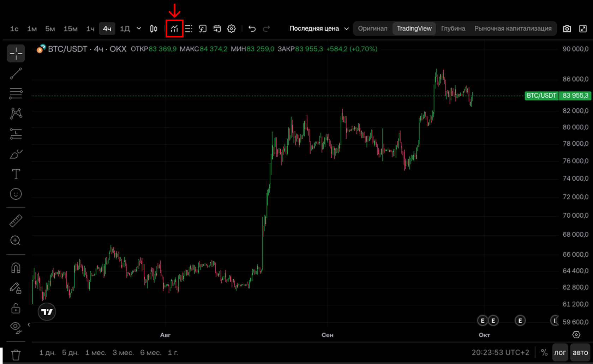Toggle percent scale mode

pyautogui.click(x=544, y=352)
